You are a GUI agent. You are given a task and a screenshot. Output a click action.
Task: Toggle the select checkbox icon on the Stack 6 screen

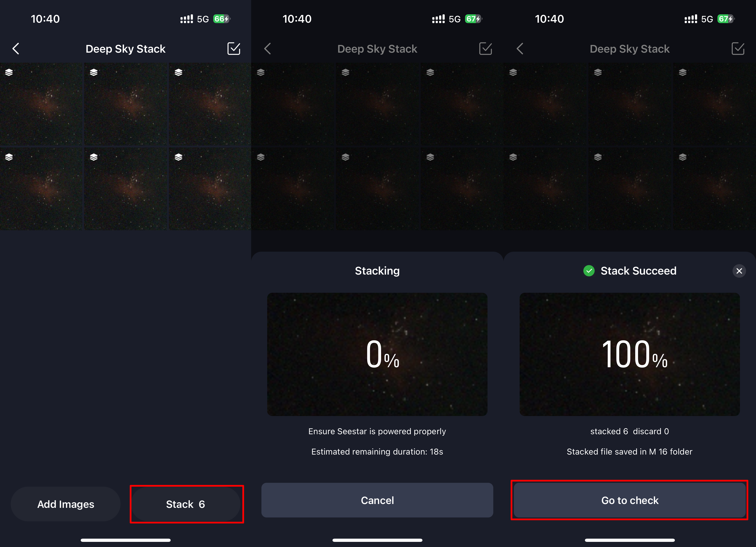pos(233,49)
